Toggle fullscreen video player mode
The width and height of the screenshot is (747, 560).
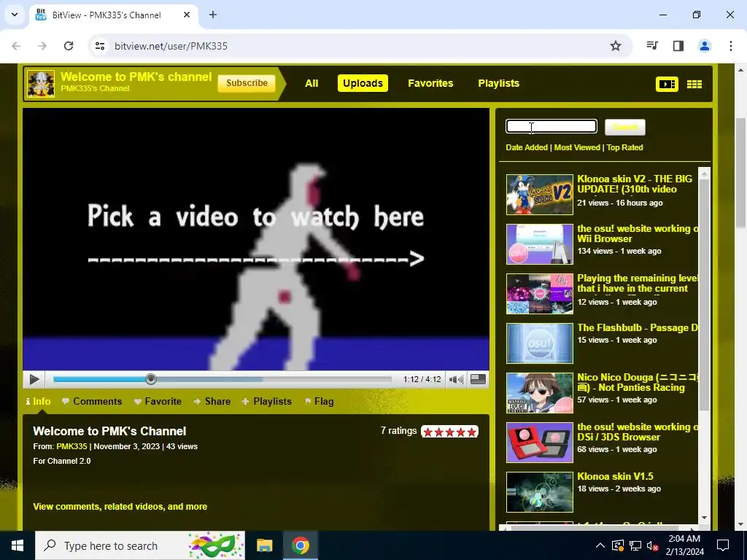pos(478,379)
